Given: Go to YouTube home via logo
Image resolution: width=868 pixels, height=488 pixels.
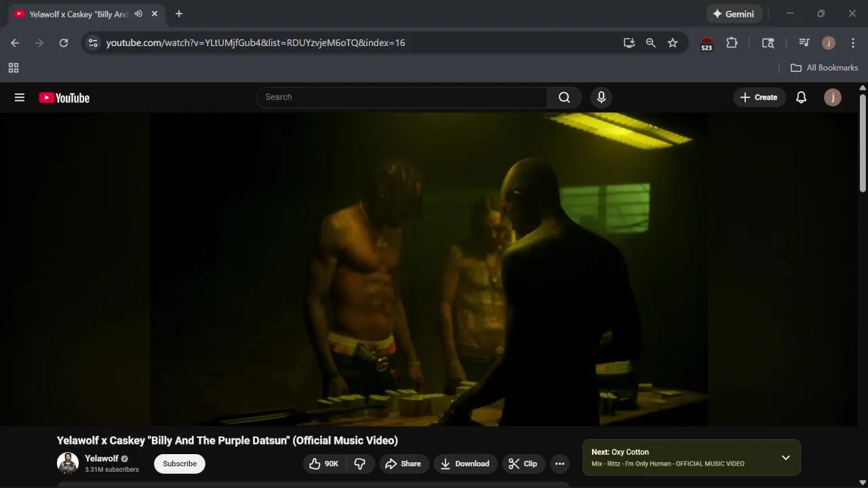Looking at the screenshot, I should pyautogui.click(x=64, y=98).
